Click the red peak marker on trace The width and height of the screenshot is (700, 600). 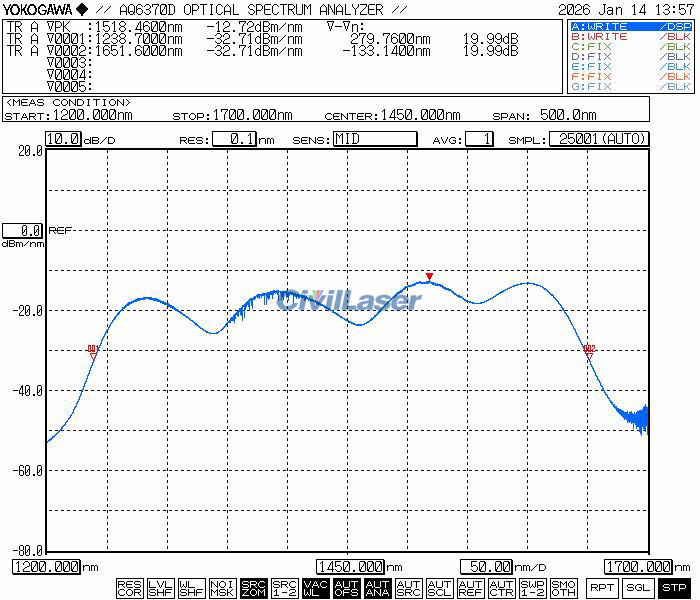tap(429, 276)
